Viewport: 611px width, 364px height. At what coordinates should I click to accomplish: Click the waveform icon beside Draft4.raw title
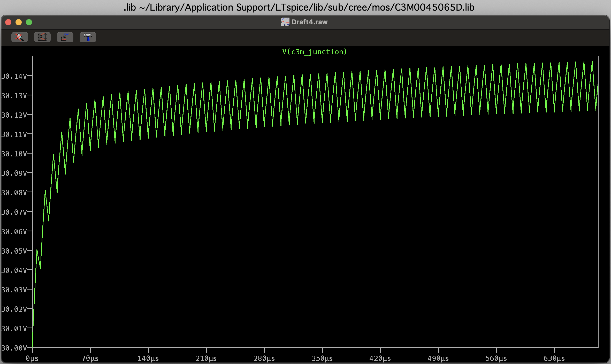(x=285, y=22)
